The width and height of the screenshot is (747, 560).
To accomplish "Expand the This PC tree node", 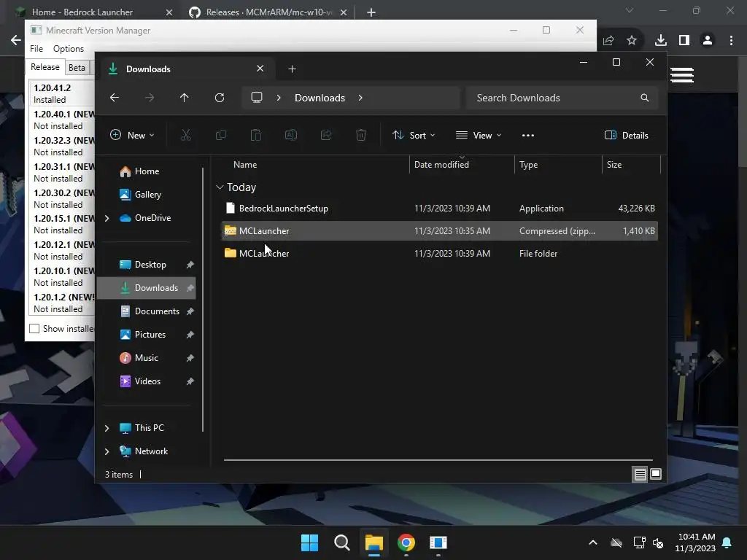I will (107, 428).
